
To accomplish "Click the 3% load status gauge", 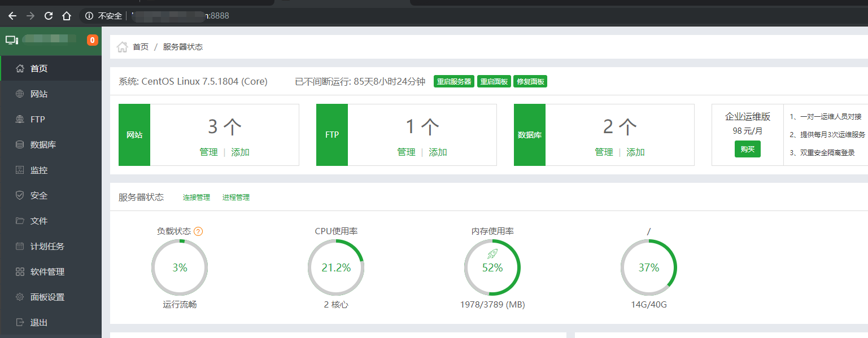I will pyautogui.click(x=180, y=267).
